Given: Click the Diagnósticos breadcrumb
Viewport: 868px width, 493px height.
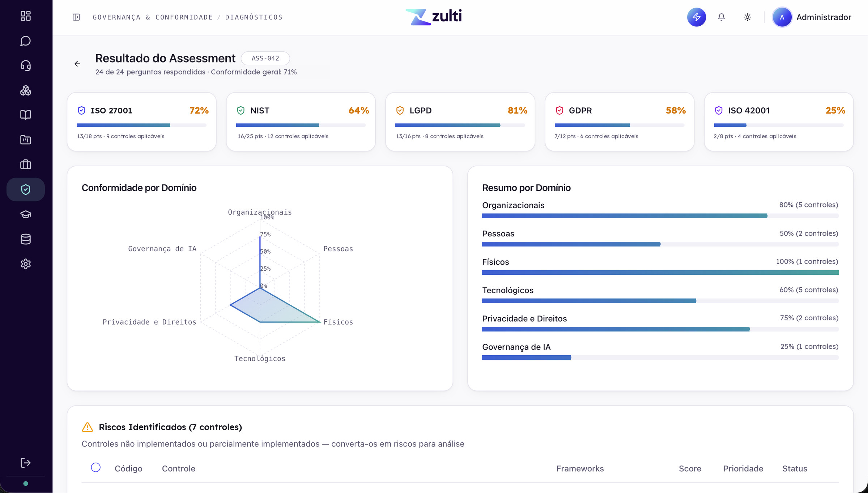Looking at the screenshot, I should pyautogui.click(x=254, y=17).
